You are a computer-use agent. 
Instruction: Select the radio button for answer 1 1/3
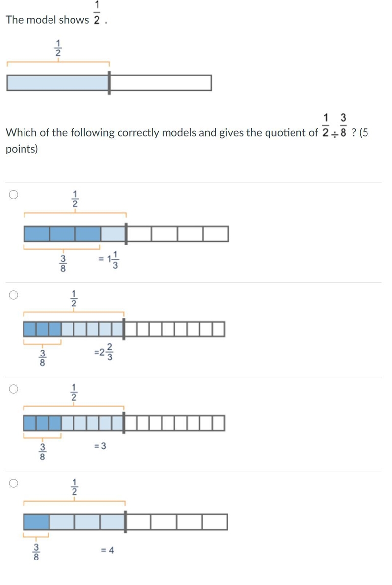[x=13, y=194]
